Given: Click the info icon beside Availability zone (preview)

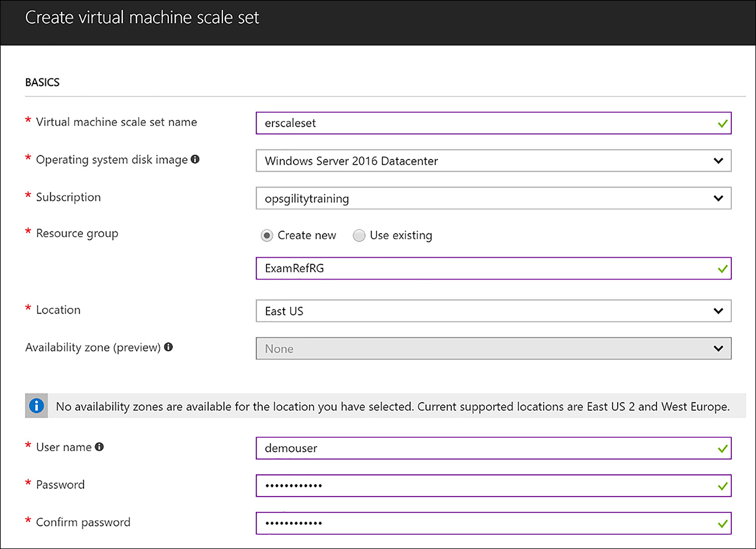Looking at the screenshot, I should pyautogui.click(x=168, y=347).
